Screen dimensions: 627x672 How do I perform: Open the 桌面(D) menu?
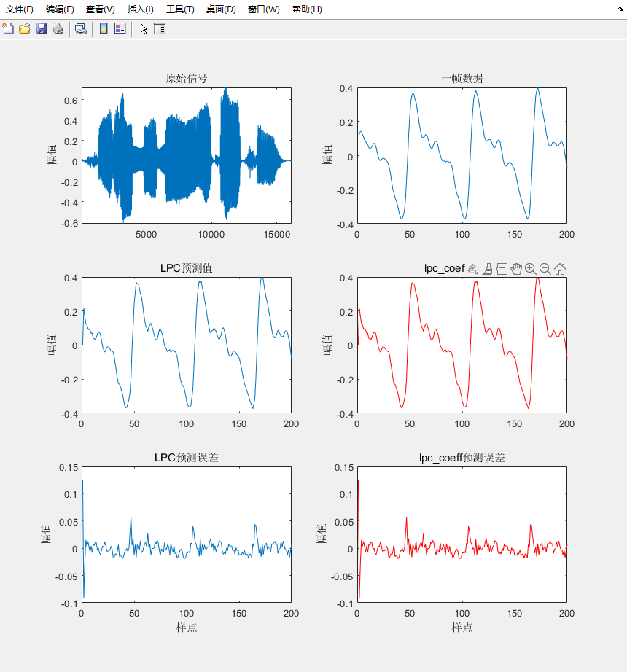[x=221, y=9]
